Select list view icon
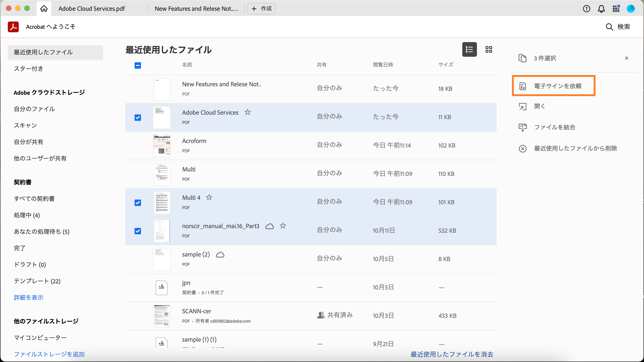 [469, 49]
